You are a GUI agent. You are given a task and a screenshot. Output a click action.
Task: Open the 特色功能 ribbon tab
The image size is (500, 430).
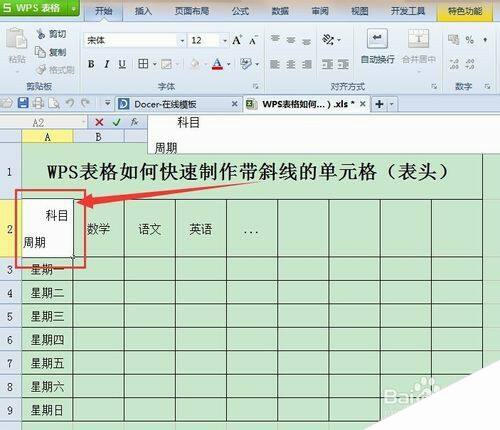click(x=465, y=11)
